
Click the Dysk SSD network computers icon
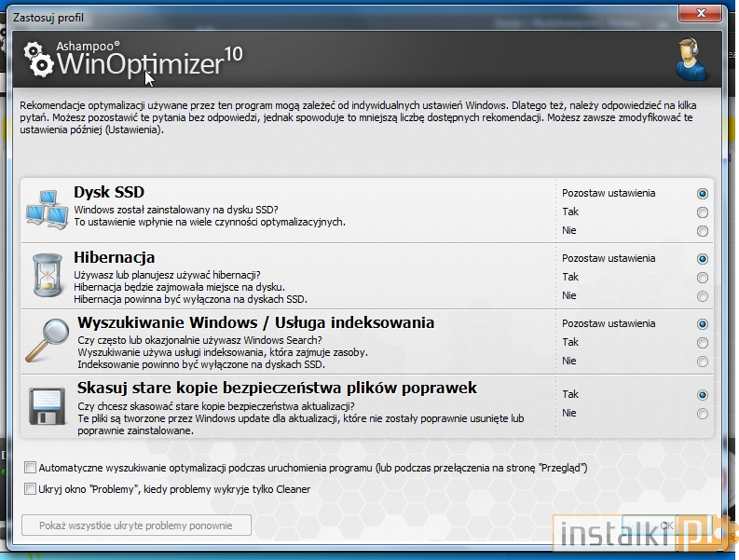click(48, 210)
